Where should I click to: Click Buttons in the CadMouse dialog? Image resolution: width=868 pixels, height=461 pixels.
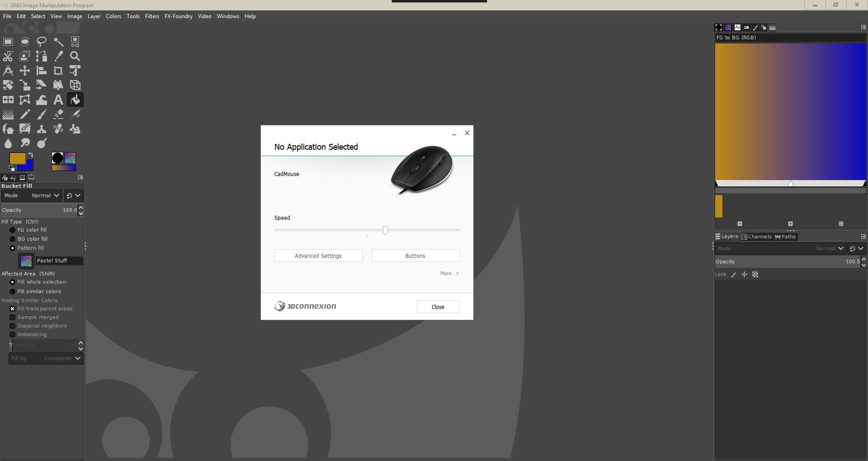(415, 256)
